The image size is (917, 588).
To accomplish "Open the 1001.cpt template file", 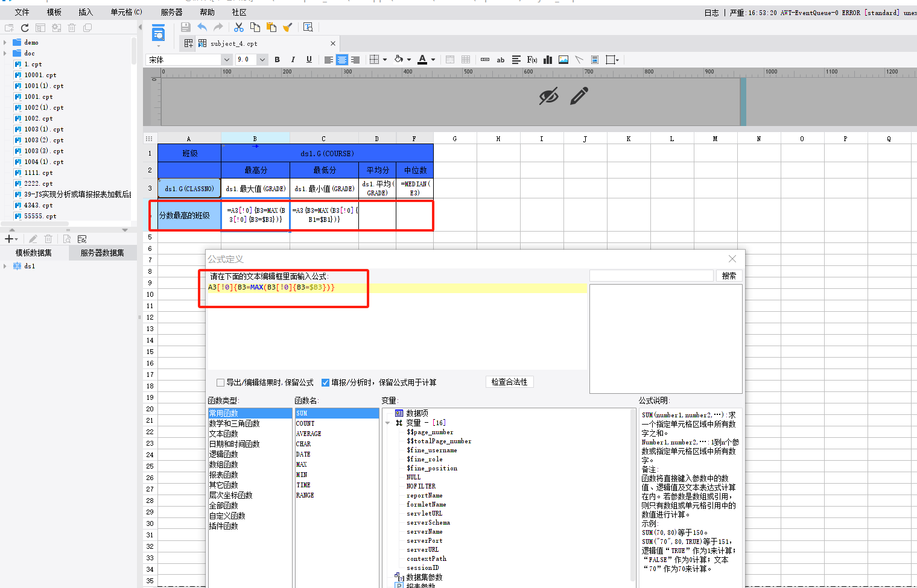I will coord(38,96).
